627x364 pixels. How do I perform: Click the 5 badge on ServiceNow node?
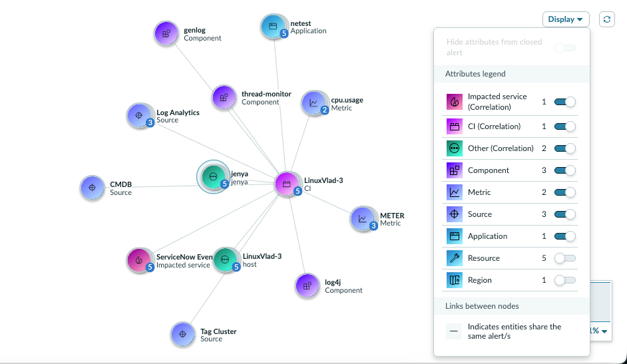coord(150,268)
